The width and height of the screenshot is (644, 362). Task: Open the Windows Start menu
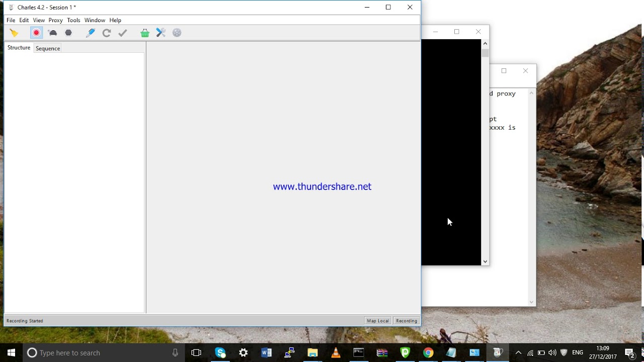(11, 352)
